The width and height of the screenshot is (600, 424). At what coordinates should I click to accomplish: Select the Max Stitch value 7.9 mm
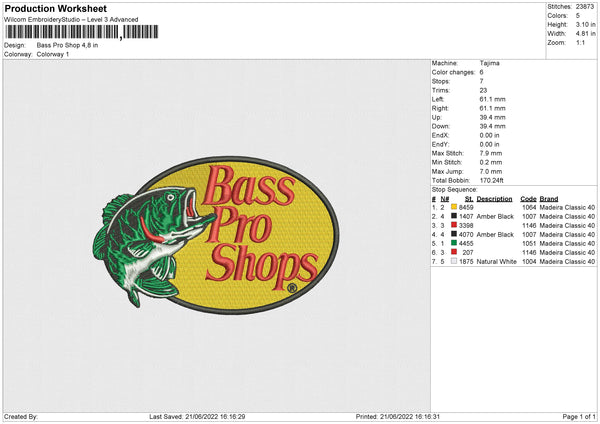[x=491, y=153]
